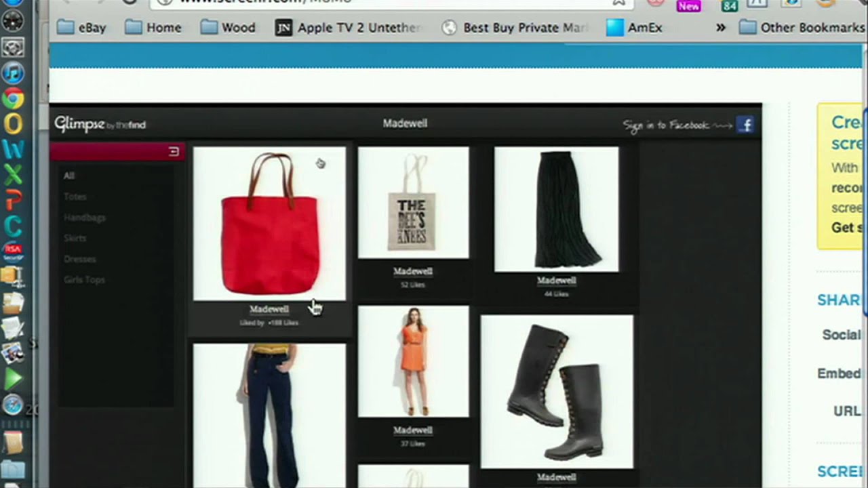Open Best Buy Private Mar bookmark
868x488 pixels.
513,28
